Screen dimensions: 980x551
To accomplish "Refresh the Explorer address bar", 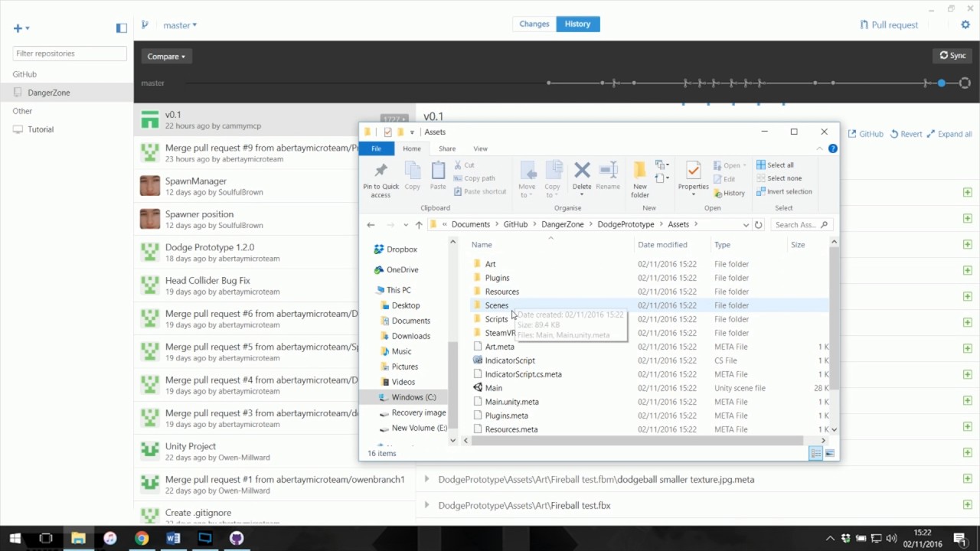I will [x=758, y=224].
